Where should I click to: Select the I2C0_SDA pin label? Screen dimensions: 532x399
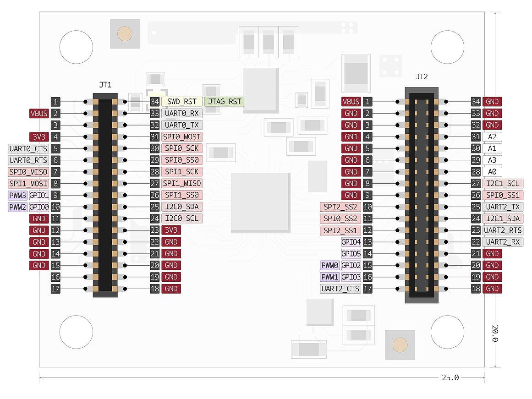[181, 207]
